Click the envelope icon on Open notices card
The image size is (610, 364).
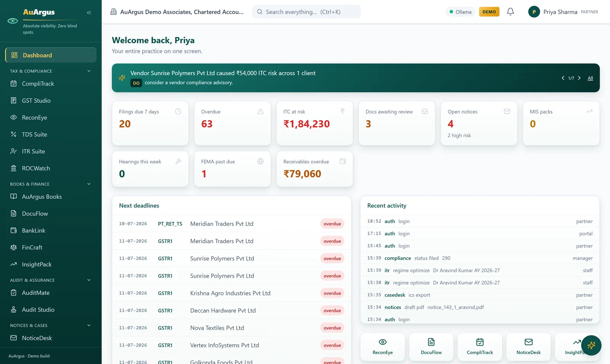507,111
